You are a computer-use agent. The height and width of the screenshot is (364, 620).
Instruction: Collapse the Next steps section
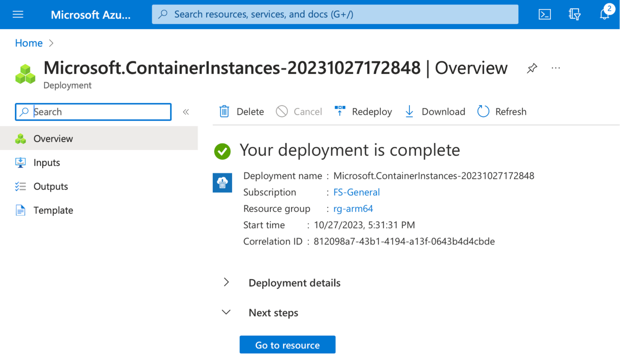(x=226, y=312)
